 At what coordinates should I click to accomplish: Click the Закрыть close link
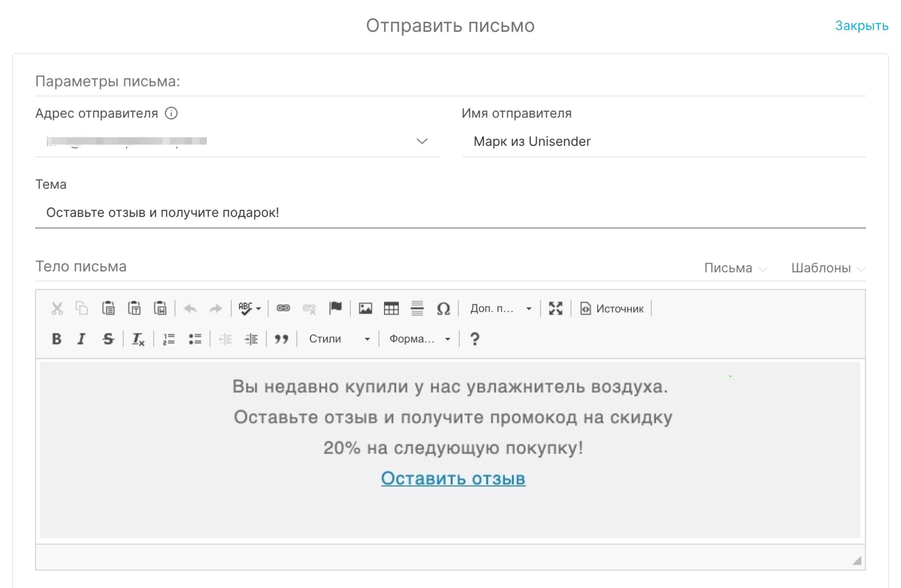(861, 26)
